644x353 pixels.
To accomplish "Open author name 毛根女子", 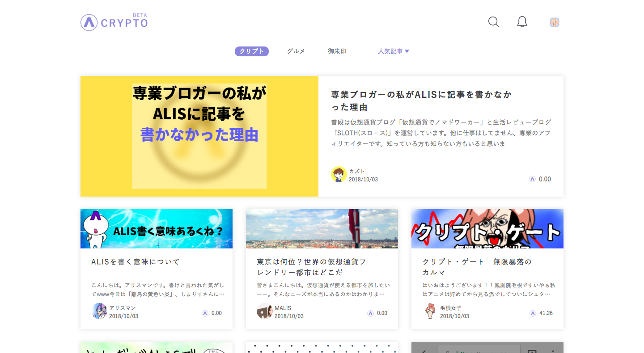I will click(x=451, y=308).
